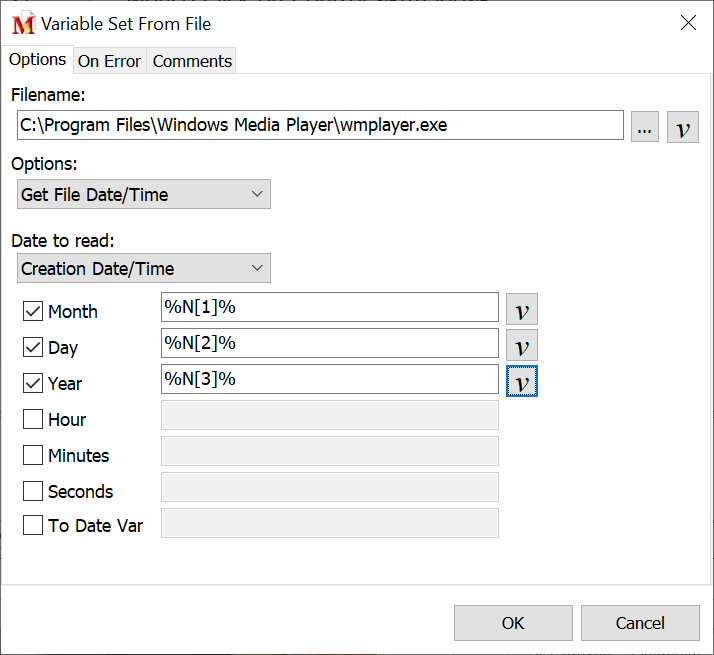Click the variable button beside Day field

tap(521, 345)
